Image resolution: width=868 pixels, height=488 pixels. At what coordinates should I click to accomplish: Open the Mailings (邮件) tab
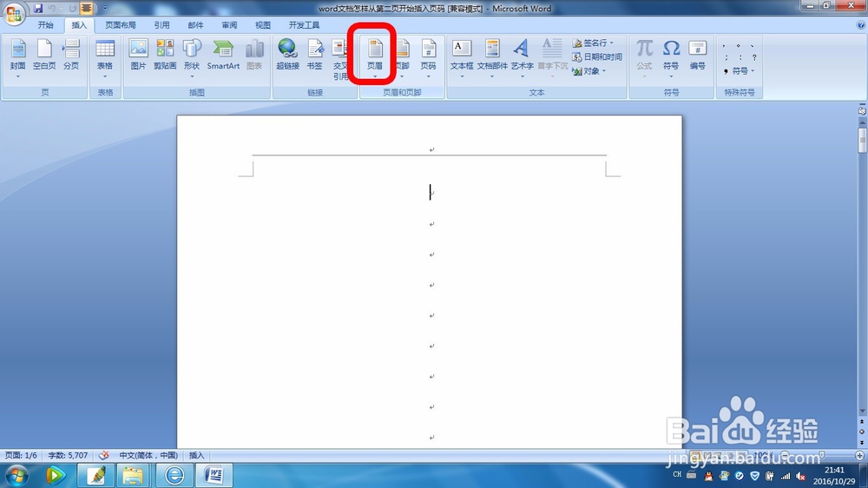(195, 25)
